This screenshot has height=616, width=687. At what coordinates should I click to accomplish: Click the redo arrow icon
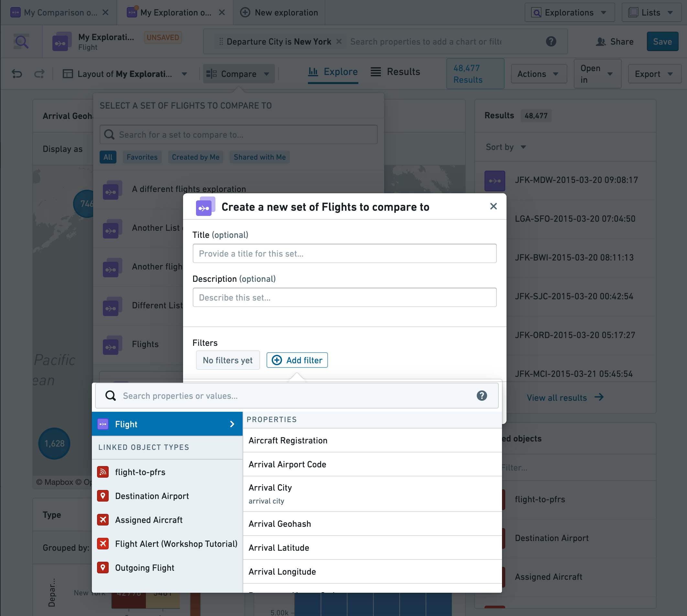(39, 73)
